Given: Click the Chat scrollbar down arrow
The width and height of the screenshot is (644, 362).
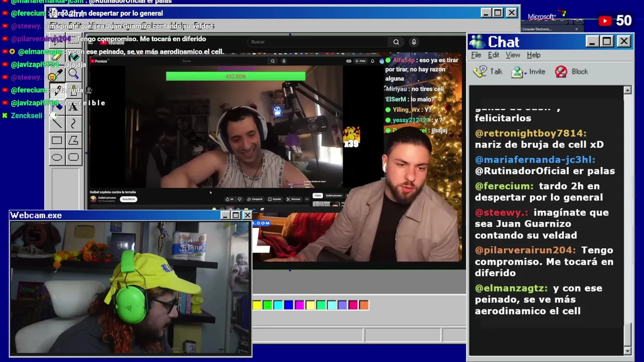Looking at the screenshot, I should (627, 350).
